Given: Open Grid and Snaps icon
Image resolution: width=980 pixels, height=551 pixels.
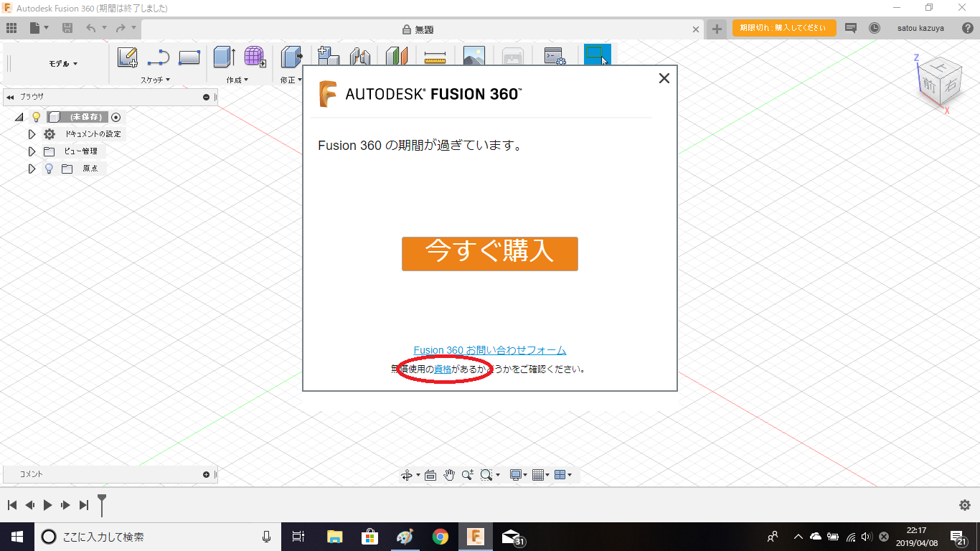Looking at the screenshot, I should tap(538, 474).
